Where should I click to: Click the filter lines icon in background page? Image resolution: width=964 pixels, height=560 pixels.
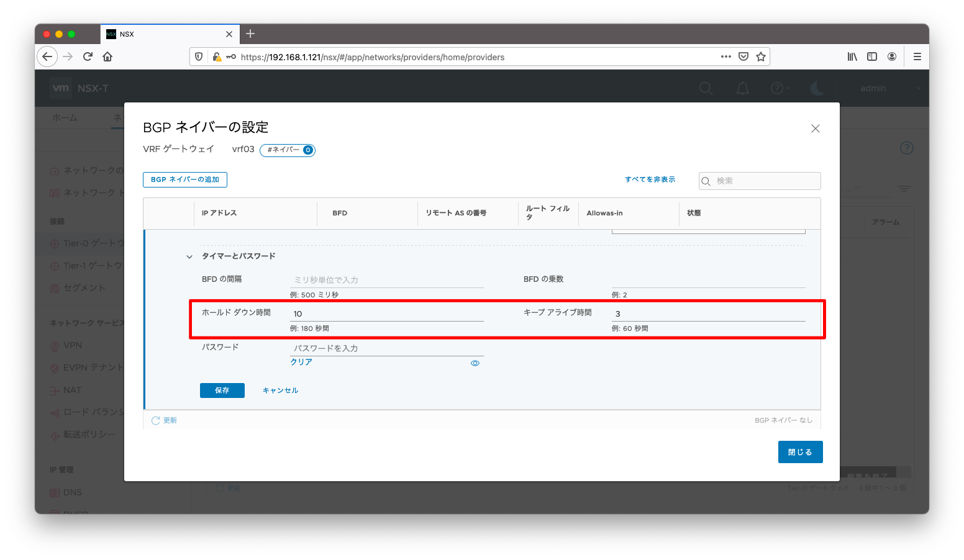coord(904,188)
